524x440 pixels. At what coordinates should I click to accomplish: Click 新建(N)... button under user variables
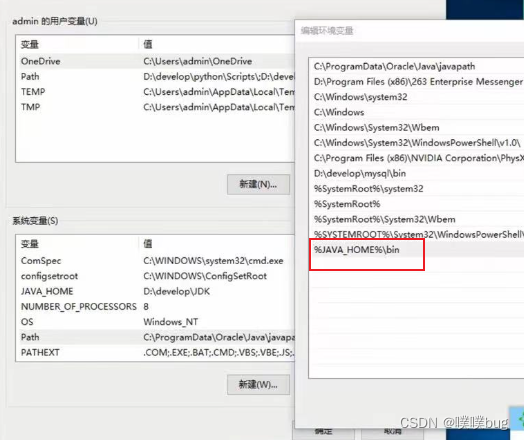coord(258,184)
